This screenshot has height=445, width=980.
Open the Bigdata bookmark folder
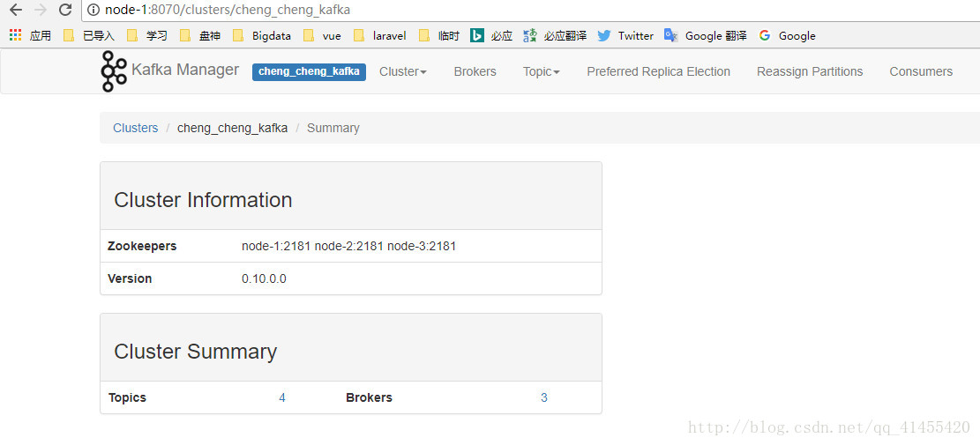click(x=262, y=35)
